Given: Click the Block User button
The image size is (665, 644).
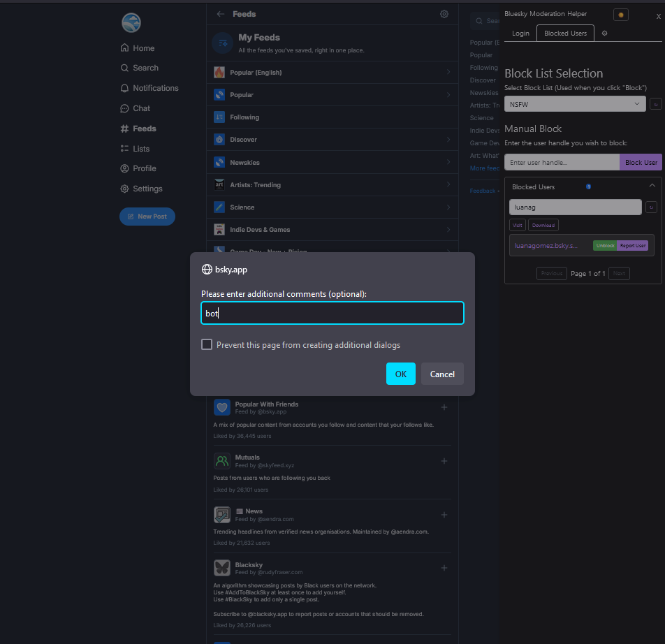Looking at the screenshot, I should pyautogui.click(x=641, y=162).
